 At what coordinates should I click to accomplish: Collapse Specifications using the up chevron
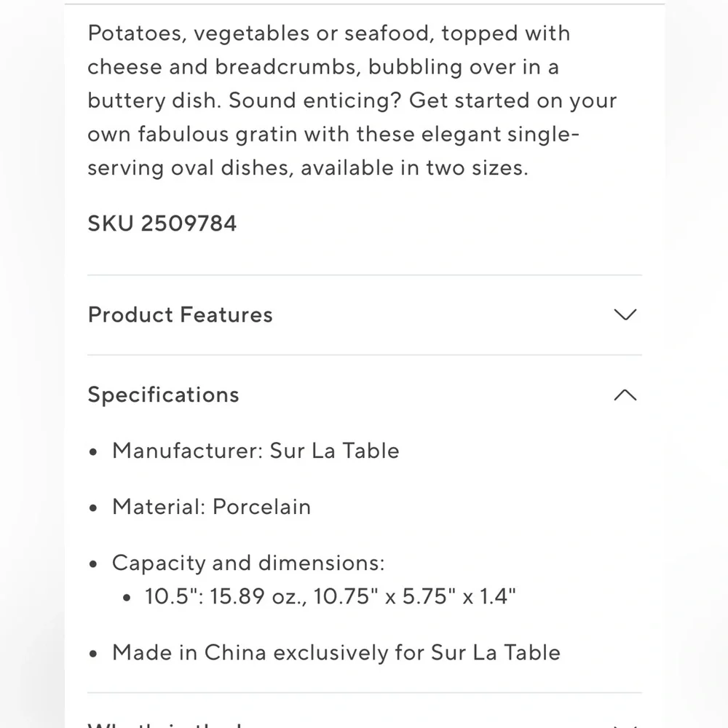pyautogui.click(x=625, y=395)
